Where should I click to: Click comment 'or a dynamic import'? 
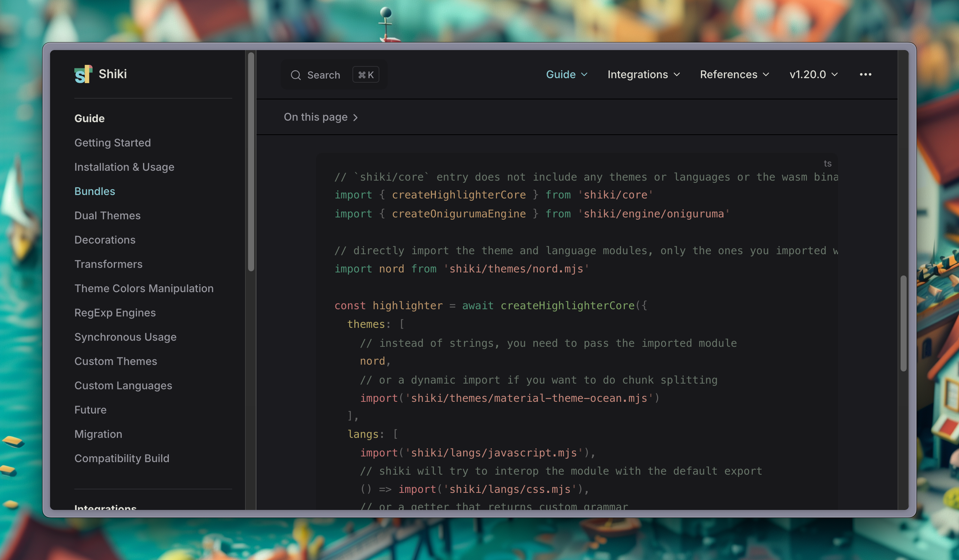(x=440, y=380)
